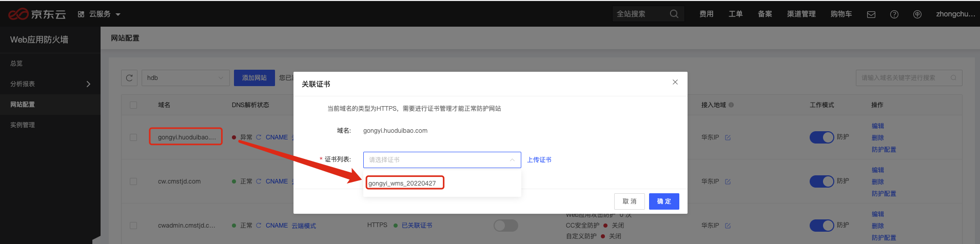This screenshot has width=980, height=244.
Task: Open the messages envelope icon
Action: [871, 14]
